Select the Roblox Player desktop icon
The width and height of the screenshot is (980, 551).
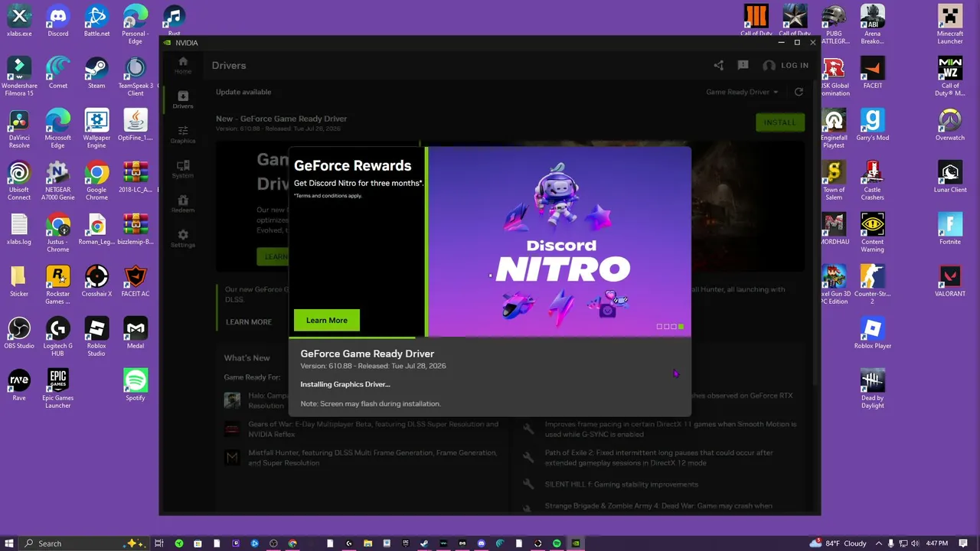(873, 332)
